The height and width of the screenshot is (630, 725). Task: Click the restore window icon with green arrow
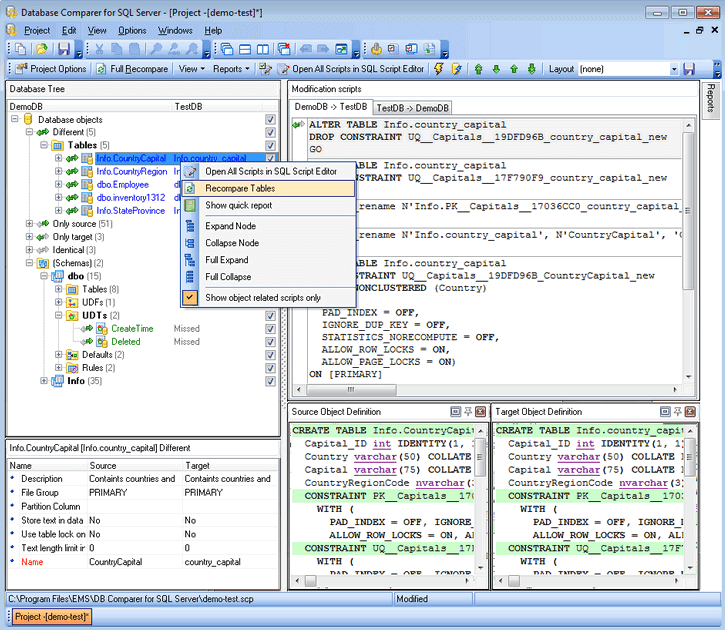(x=341, y=49)
